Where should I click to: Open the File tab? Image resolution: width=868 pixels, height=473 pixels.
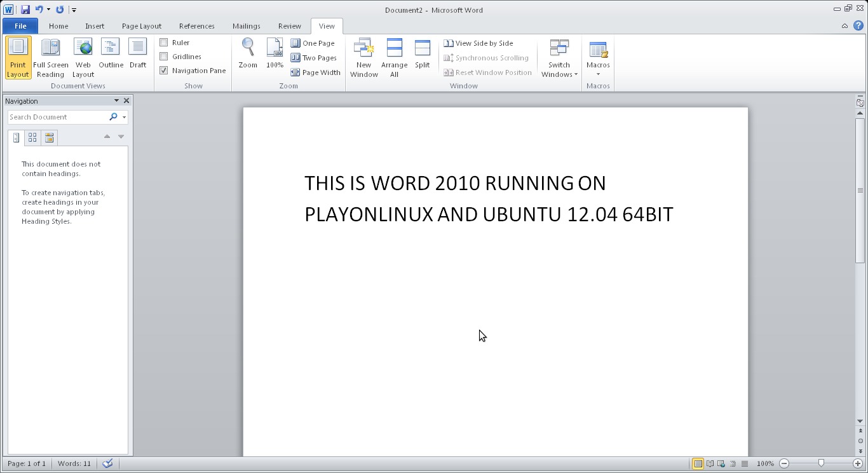(x=20, y=26)
